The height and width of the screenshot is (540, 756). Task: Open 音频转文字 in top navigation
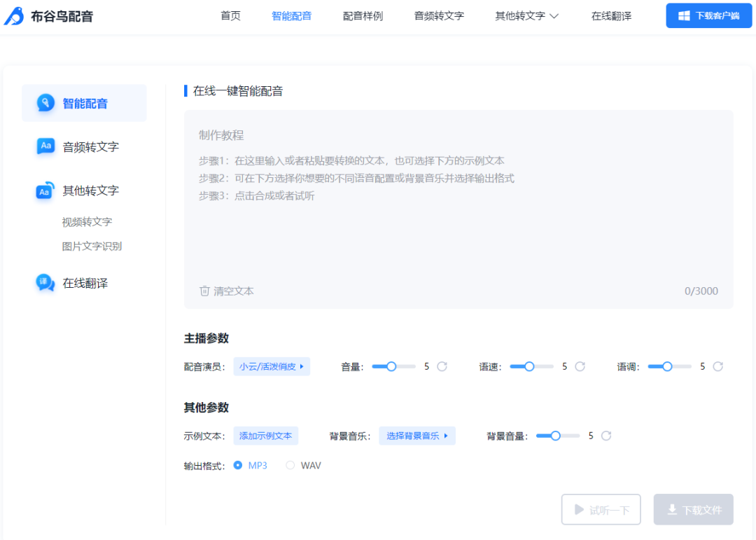pyautogui.click(x=439, y=16)
